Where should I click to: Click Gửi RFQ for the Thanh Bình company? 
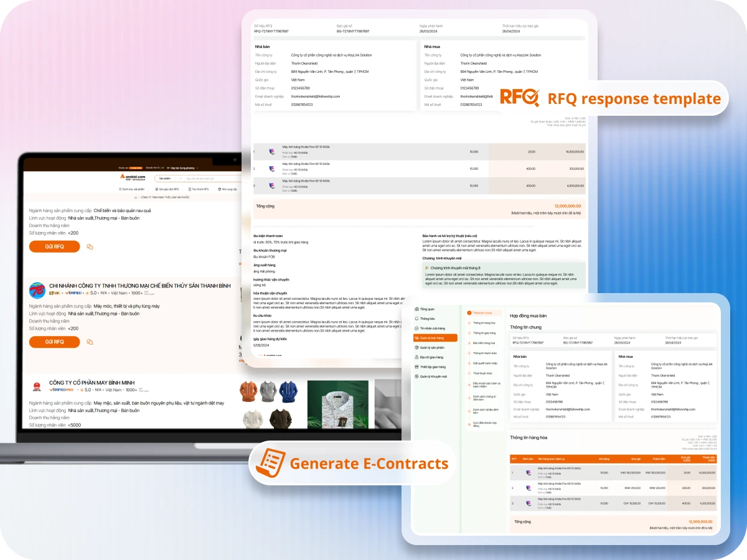tap(54, 342)
